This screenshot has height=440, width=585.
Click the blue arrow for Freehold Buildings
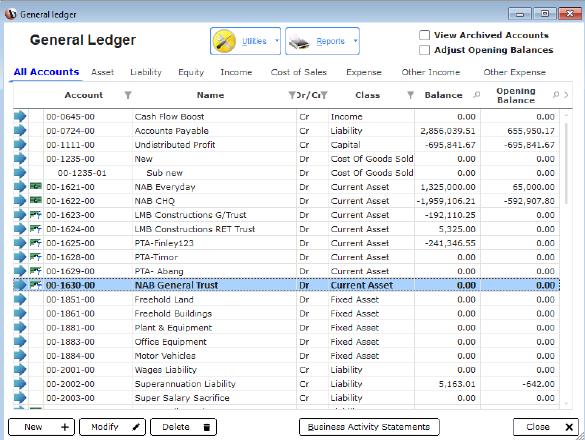tap(20, 313)
